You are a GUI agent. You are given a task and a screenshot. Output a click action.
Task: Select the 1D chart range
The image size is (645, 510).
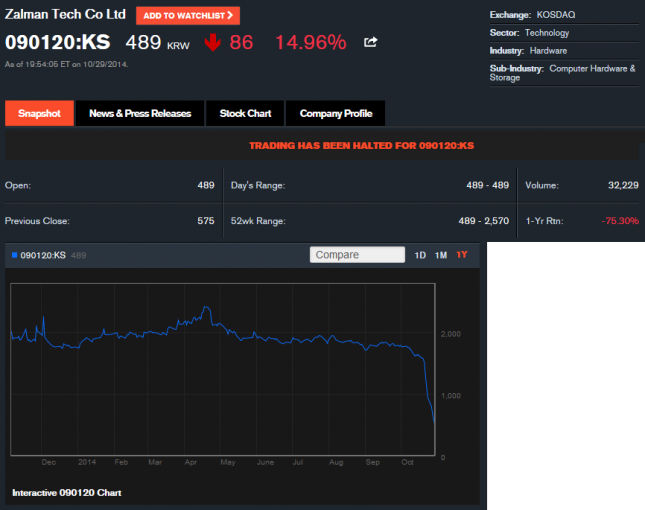[420, 255]
